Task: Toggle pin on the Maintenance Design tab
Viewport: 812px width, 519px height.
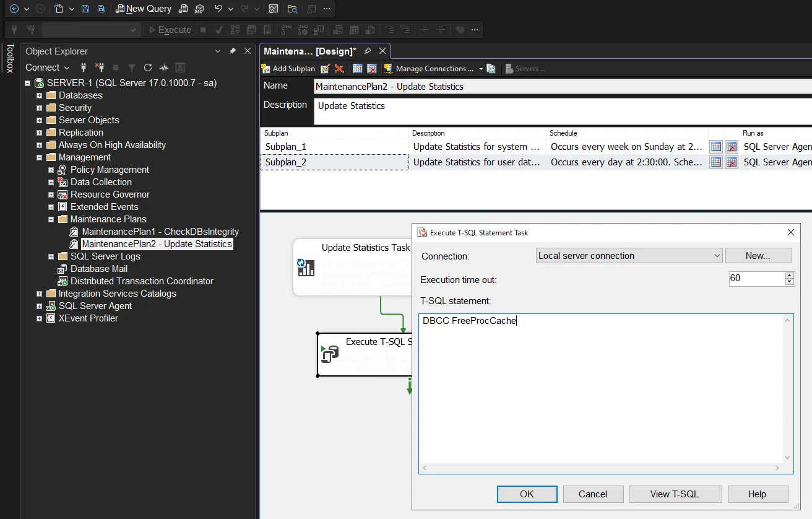Action: 368,51
